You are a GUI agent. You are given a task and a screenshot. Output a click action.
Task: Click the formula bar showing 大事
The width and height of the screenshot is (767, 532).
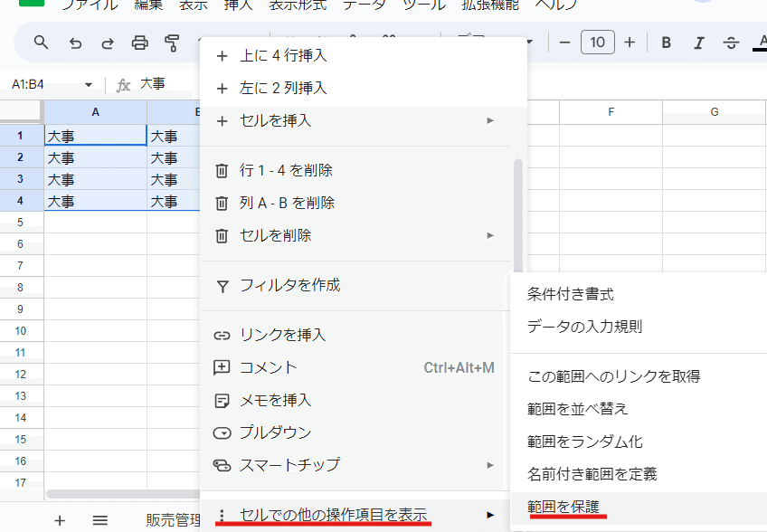pos(153,84)
